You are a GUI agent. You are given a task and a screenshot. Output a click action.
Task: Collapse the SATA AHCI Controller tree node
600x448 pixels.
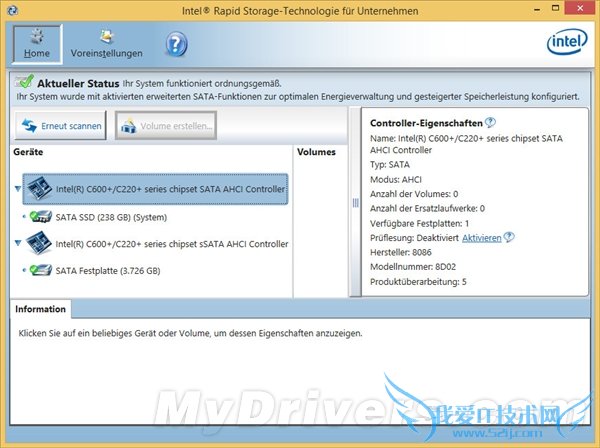click(x=18, y=189)
